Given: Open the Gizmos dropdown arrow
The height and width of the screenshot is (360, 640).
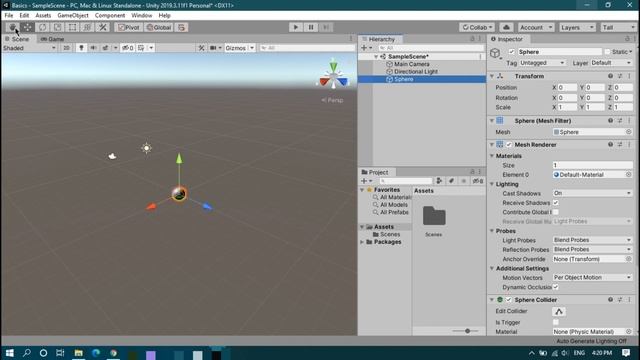Looking at the screenshot, I should point(252,48).
